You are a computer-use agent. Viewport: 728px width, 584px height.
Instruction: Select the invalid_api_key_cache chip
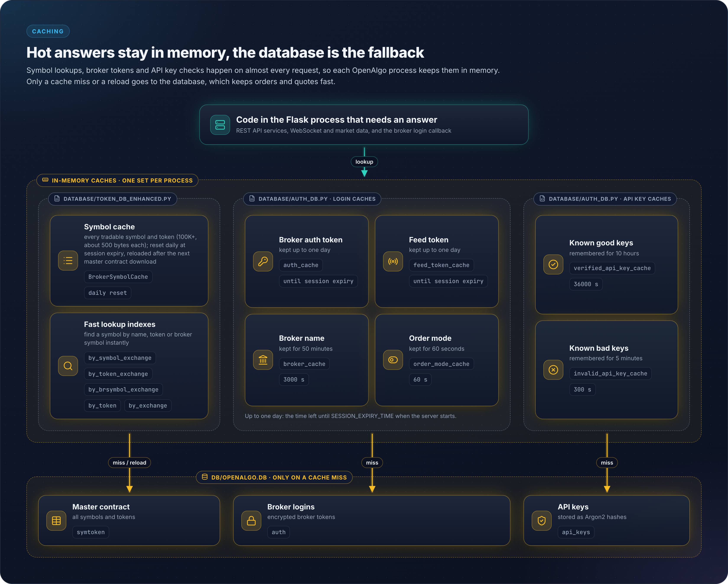click(610, 374)
